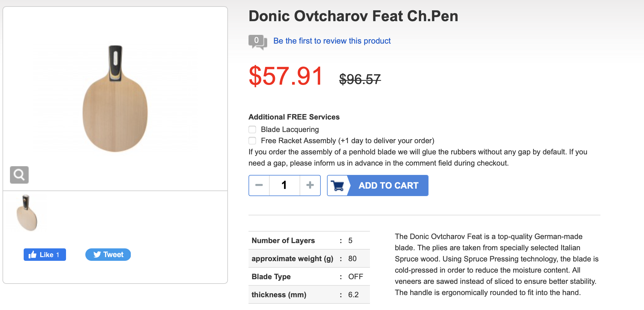Click the crossed-out original price $96.57

point(360,79)
